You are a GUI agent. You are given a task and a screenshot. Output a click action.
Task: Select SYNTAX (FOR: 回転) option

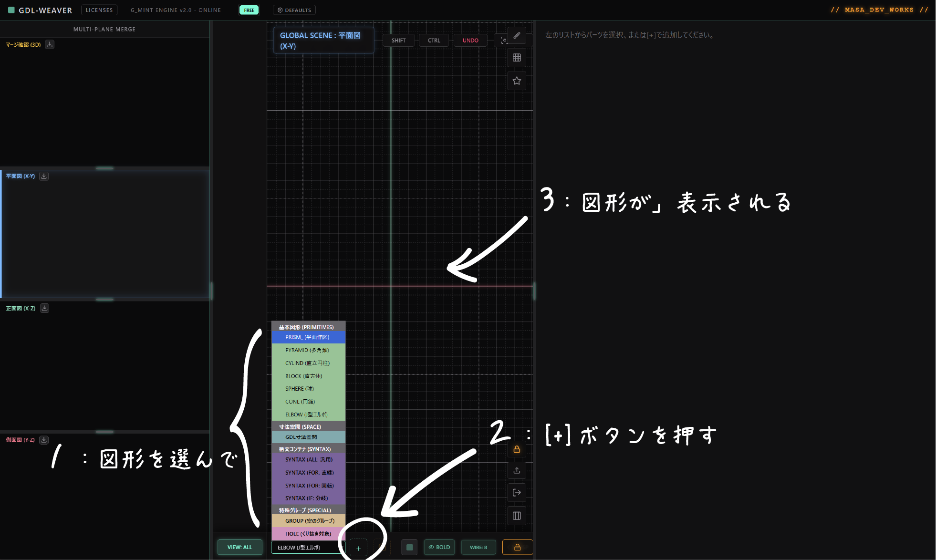coord(308,486)
